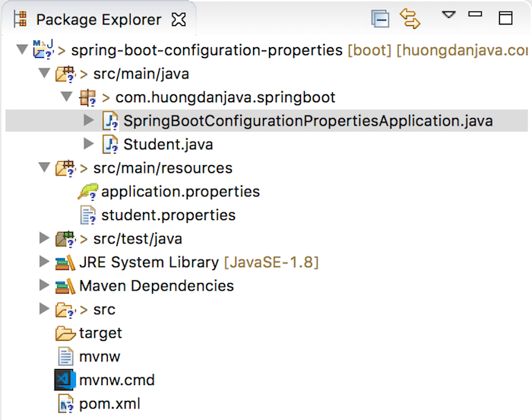Click the src/main/java source folder icon

pos(65,74)
